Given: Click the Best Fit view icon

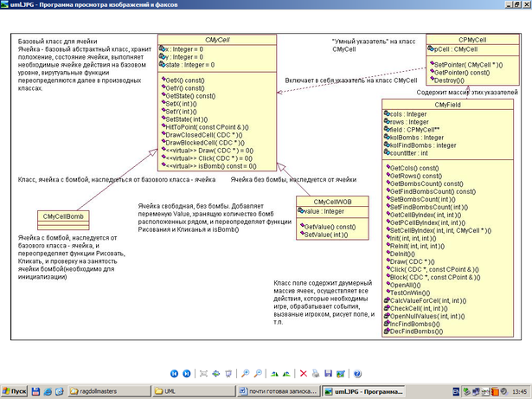Looking at the screenshot, I should click(203, 373).
